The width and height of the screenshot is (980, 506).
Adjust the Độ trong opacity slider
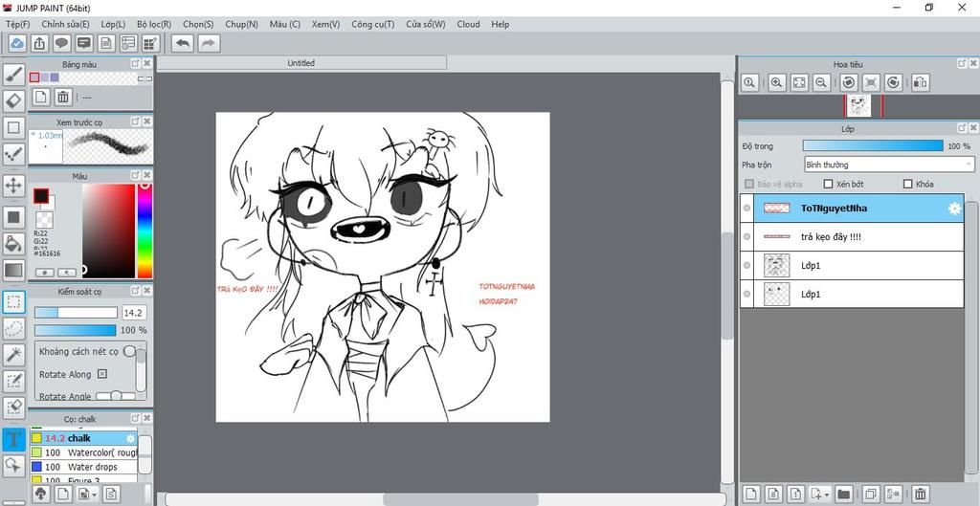[873, 145]
